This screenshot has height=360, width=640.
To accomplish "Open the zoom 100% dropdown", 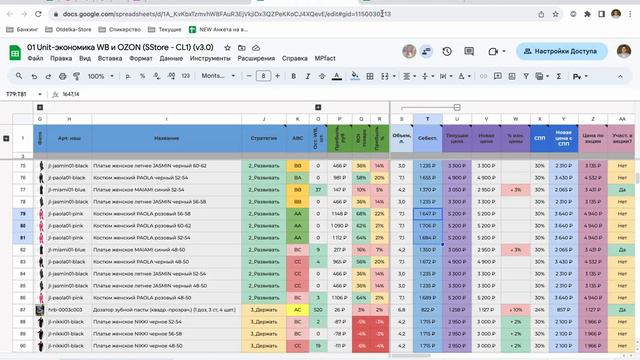I will click(100, 76).
